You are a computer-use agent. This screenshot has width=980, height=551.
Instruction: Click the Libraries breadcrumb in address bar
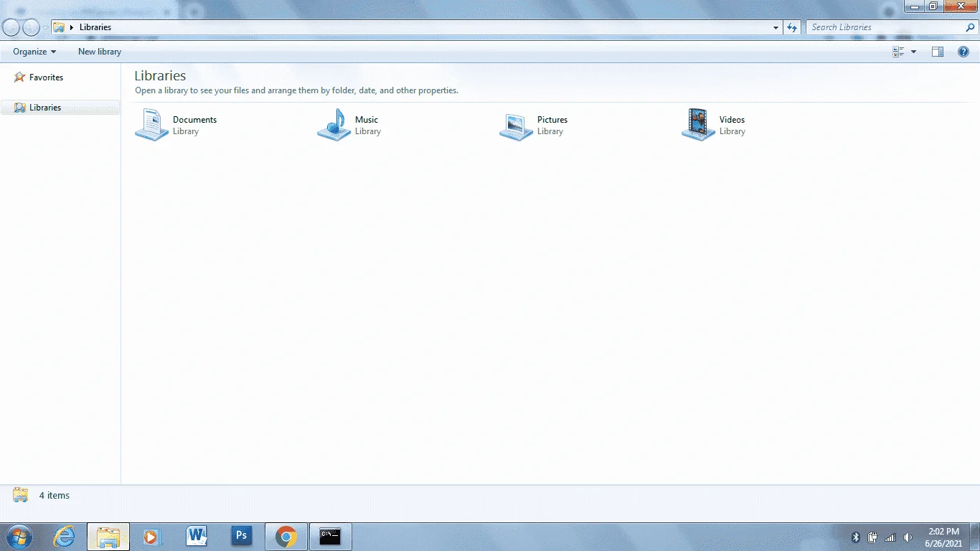tap(95, 27)
